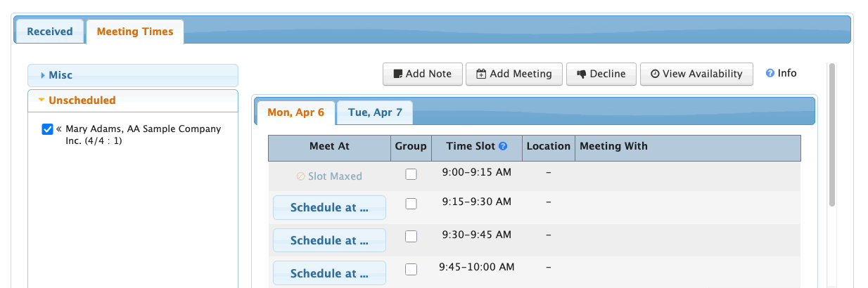The image size is (868, 288).
Task: Click the Slot Maxed indicator
Action: click(329, 176)
